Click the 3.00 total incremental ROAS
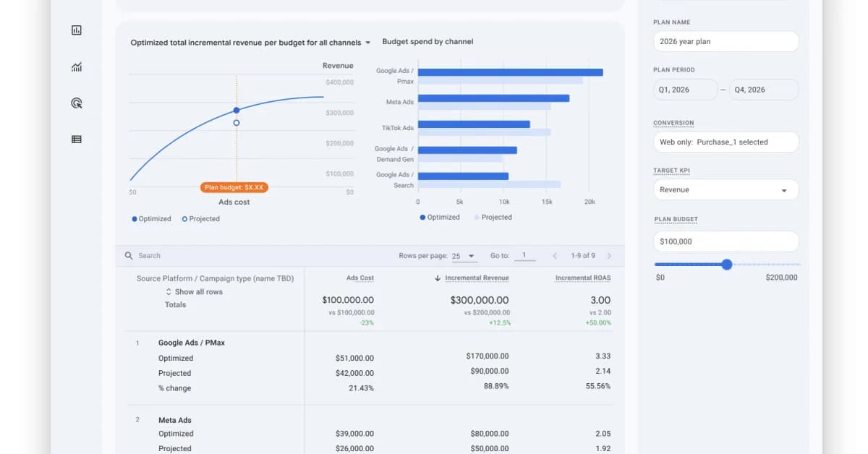868x454 pixels. tap(600, 300)
